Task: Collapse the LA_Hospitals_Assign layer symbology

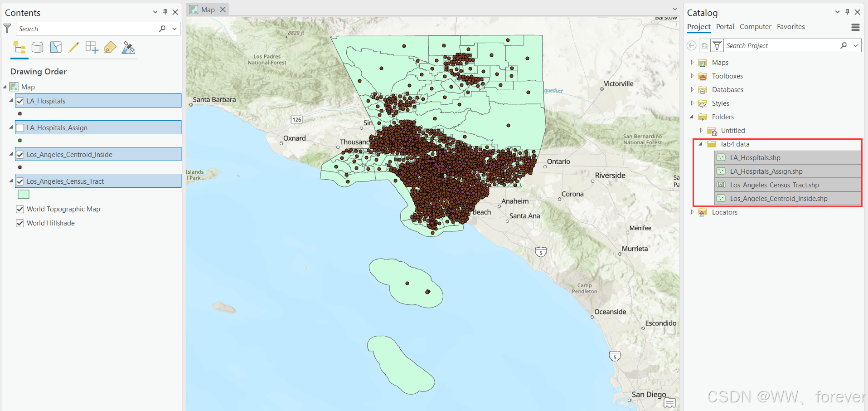Action: click(x=10, y=127)
